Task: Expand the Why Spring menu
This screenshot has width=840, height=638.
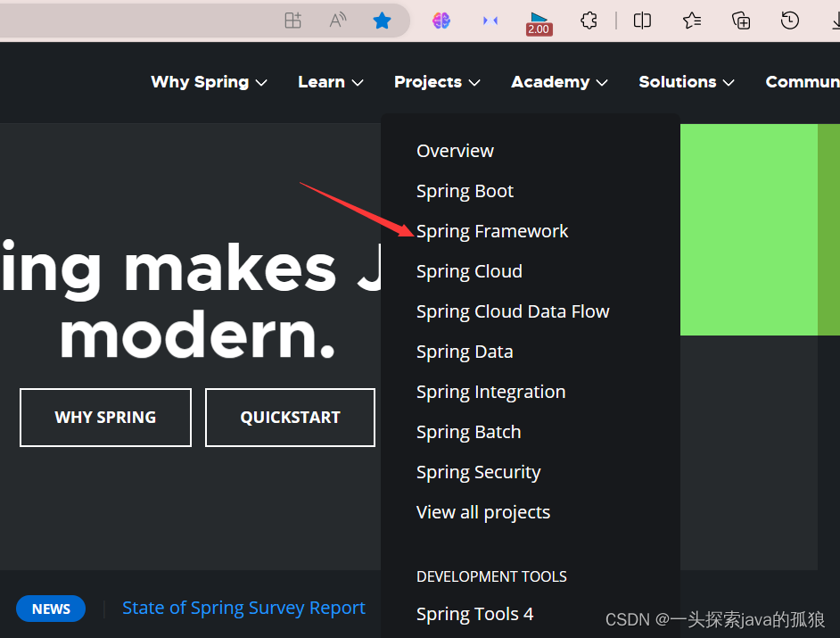Action: [209, 82]
